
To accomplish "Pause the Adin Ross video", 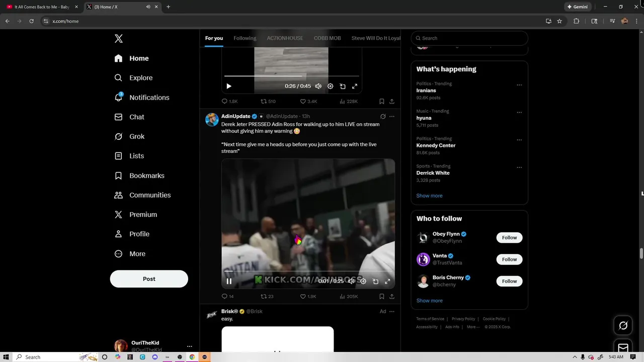I will tap(229, 282).
